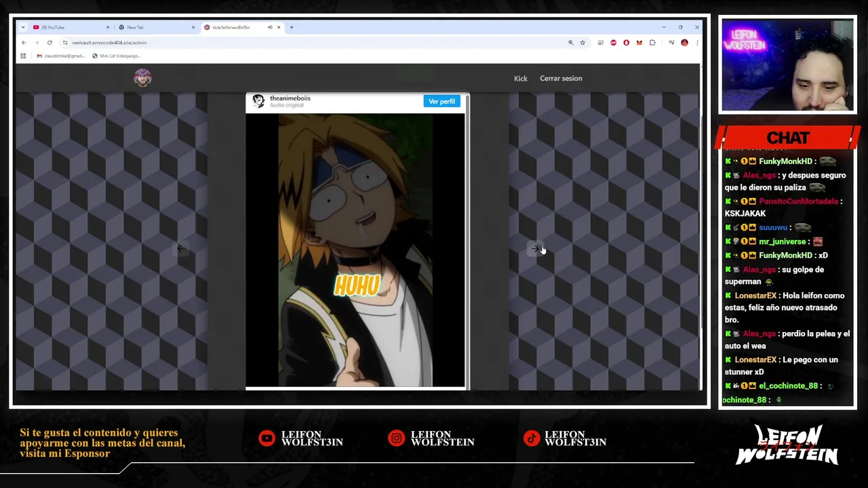Bookmark this page with the star icon
This screenshot has width=868, height=488.
tap(582, 43)
